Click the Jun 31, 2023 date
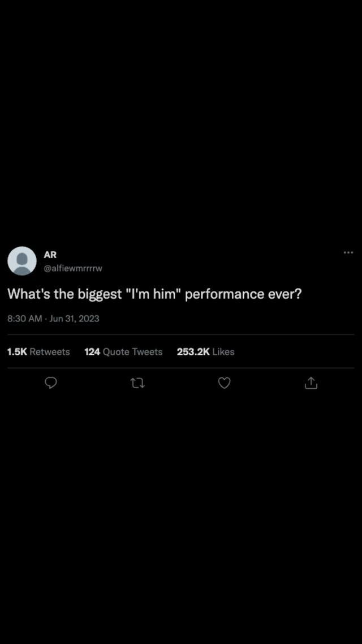The image size is (362, 644). 75,319
